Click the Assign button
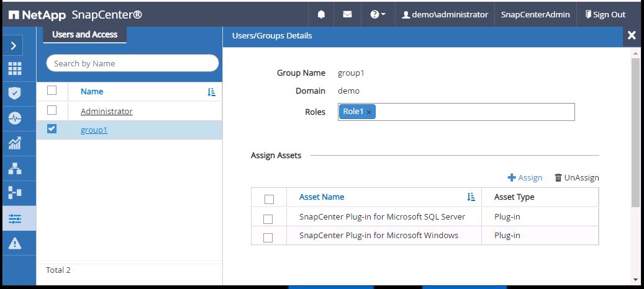Viewport: 644px width, 289px height. pyautogui.click(x=525, y=178)
